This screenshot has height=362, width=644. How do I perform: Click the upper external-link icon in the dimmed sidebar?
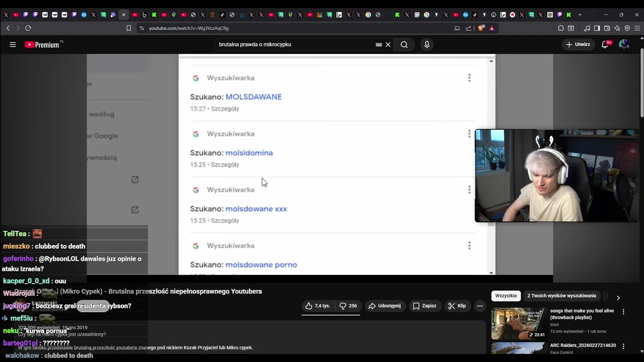coord(135,179)
